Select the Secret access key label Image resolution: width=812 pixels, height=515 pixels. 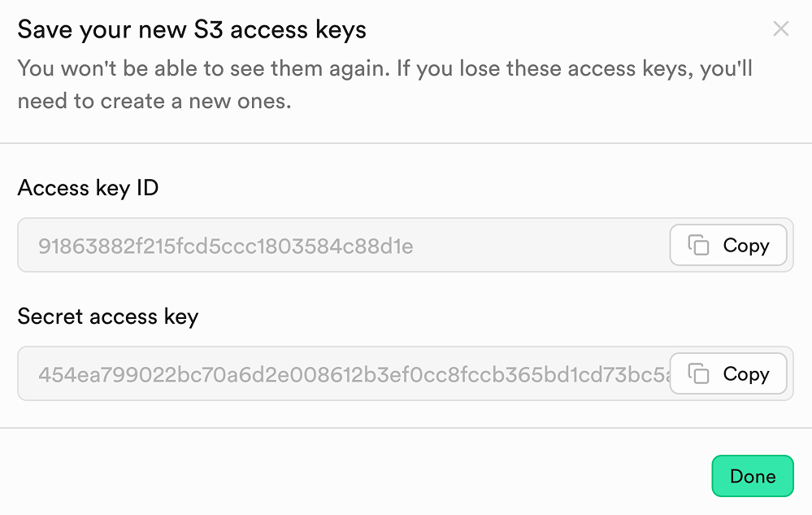[x=108, y=316]
